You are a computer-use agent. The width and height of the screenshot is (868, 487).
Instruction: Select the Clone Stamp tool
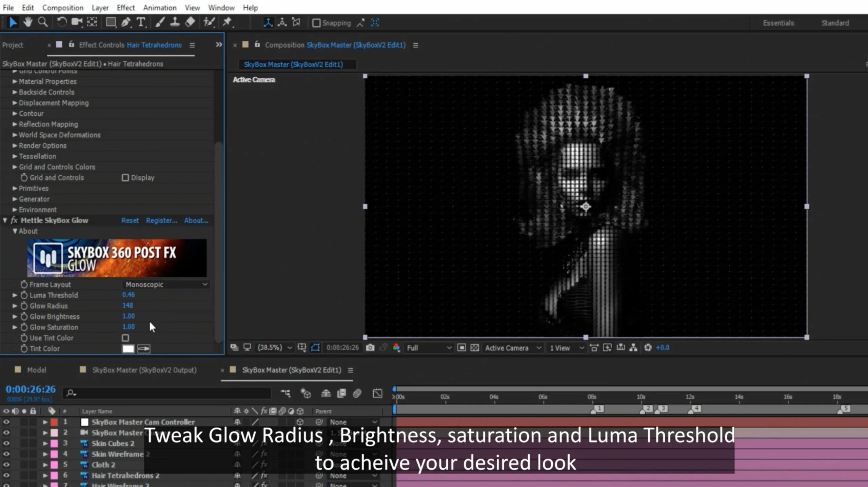point(175,22)
